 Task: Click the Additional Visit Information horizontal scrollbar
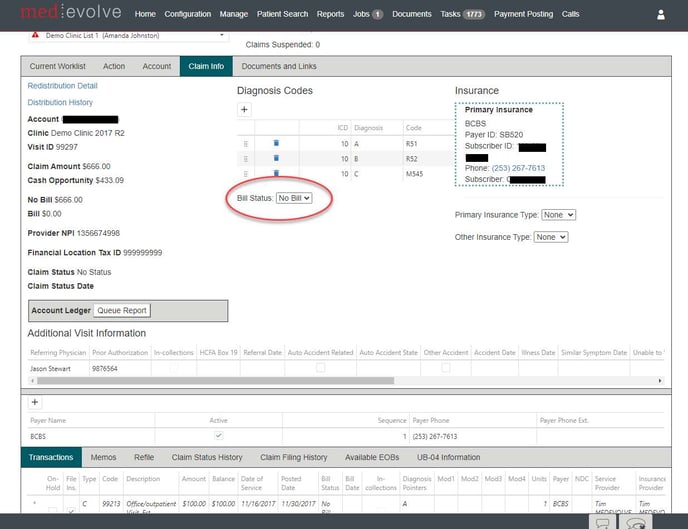click(340, 381)
